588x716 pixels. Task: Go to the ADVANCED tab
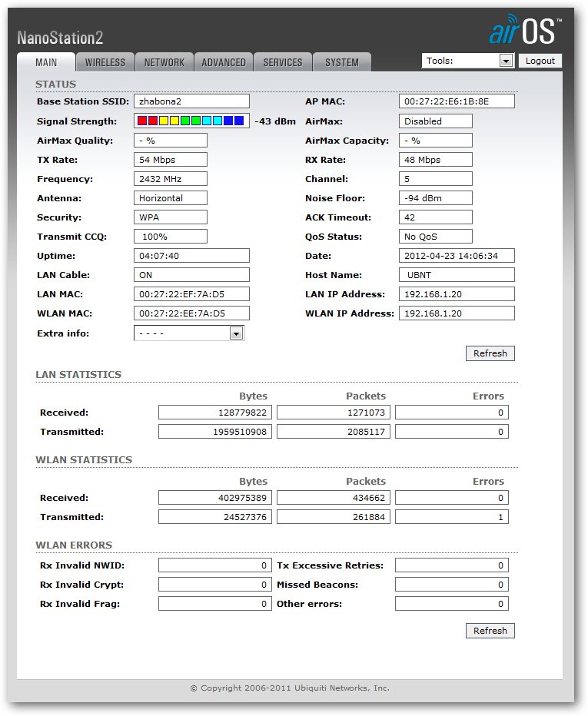pyautogui.click(x=224, y=62)
